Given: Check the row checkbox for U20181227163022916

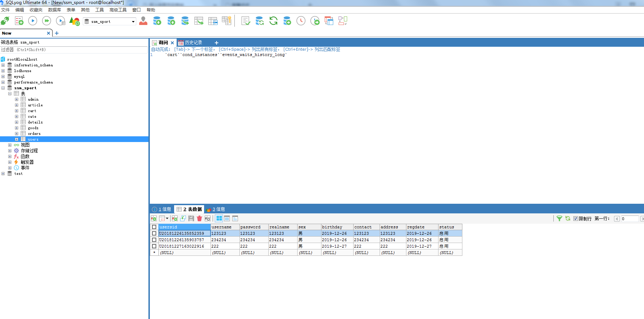Looking at the screenshot, I should coord(154,246).
